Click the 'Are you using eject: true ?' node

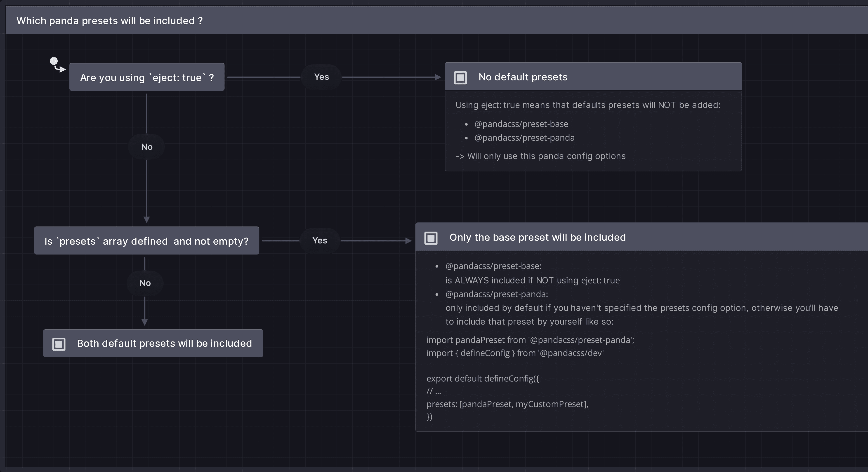pos(147,77)
